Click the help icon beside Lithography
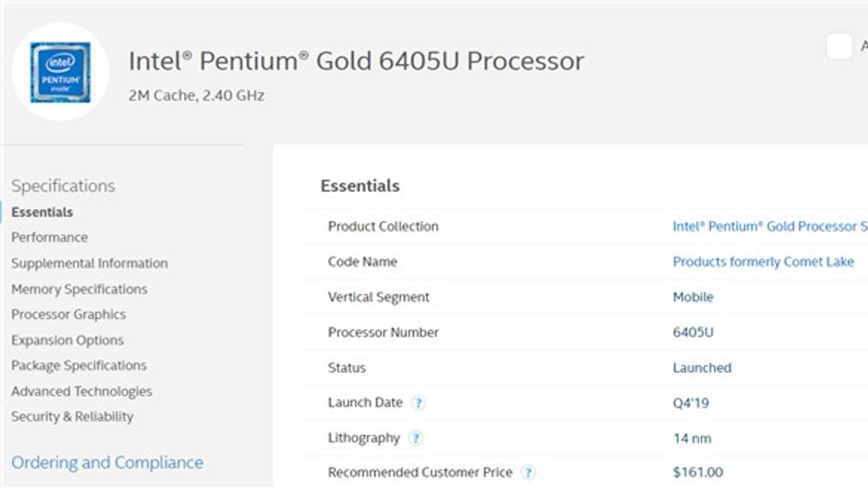The width and height of the screenshot is (868, 488). point(416,438)
